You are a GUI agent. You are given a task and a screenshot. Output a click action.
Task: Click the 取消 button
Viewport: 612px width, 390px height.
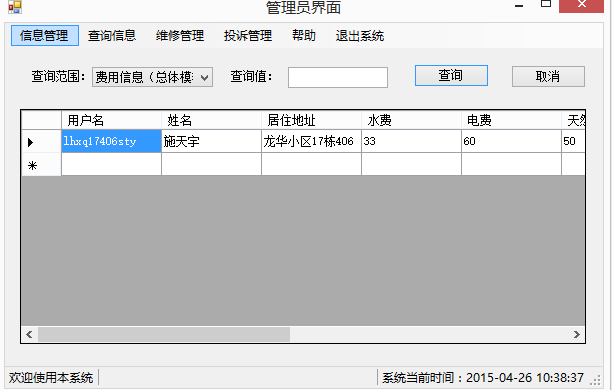tap(548, 76)
